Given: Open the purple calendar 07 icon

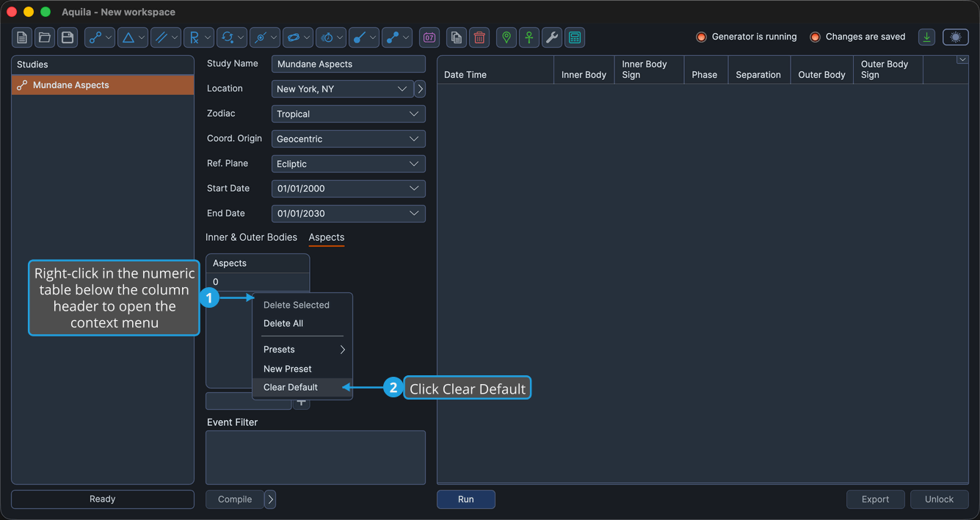Looking at the screenshot, I should [x=429, y=37].
